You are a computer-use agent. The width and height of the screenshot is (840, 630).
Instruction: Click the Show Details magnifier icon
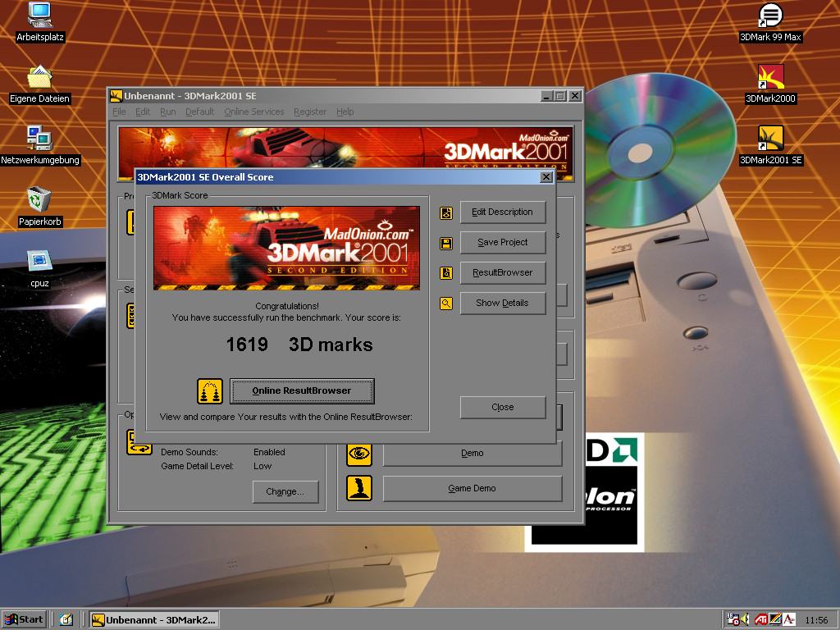click(x=446, y=304)
